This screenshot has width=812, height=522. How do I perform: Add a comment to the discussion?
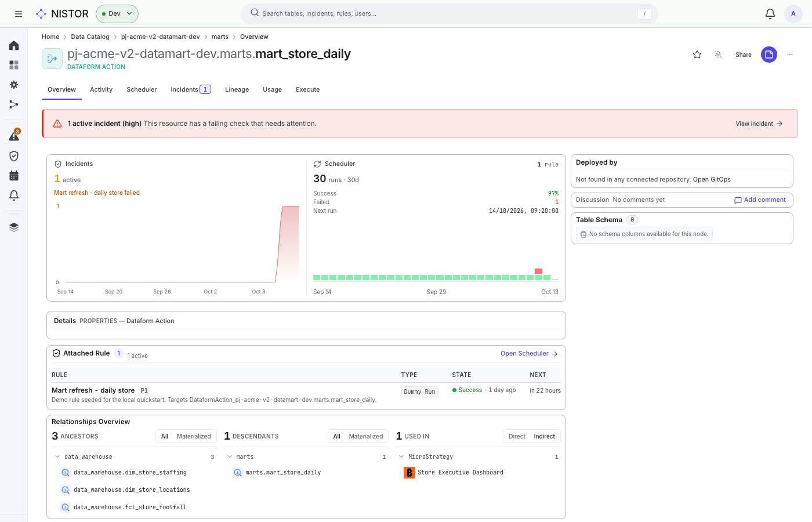[x=760, y=200]
